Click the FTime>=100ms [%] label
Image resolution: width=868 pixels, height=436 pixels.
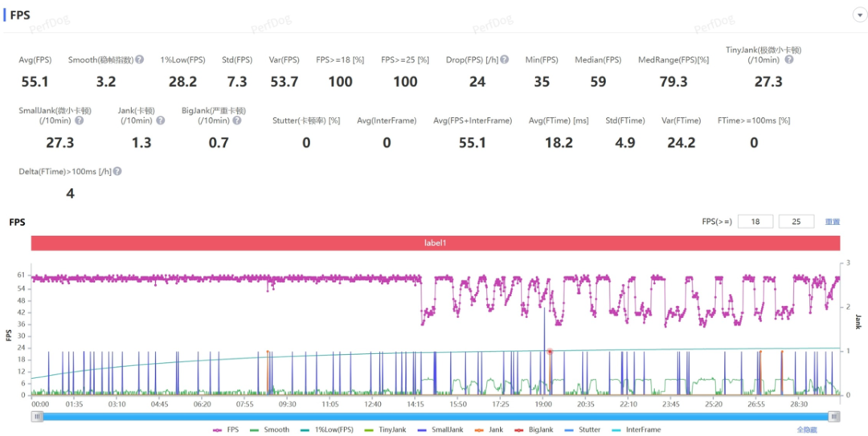click(x=753, y=120)
